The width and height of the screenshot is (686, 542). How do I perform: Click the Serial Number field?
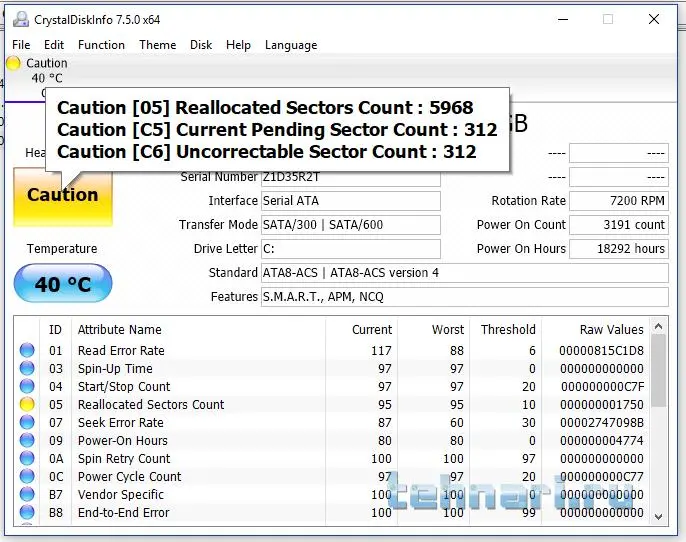350,177
